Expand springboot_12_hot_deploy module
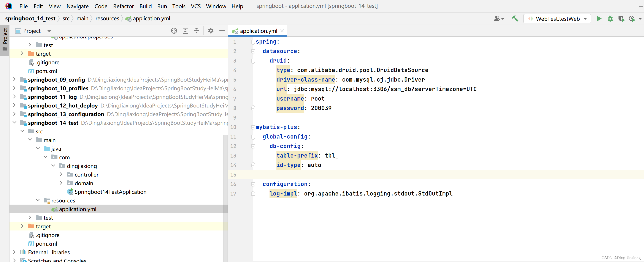The width and height of the screenshot is (644, 262). point(14,105)
